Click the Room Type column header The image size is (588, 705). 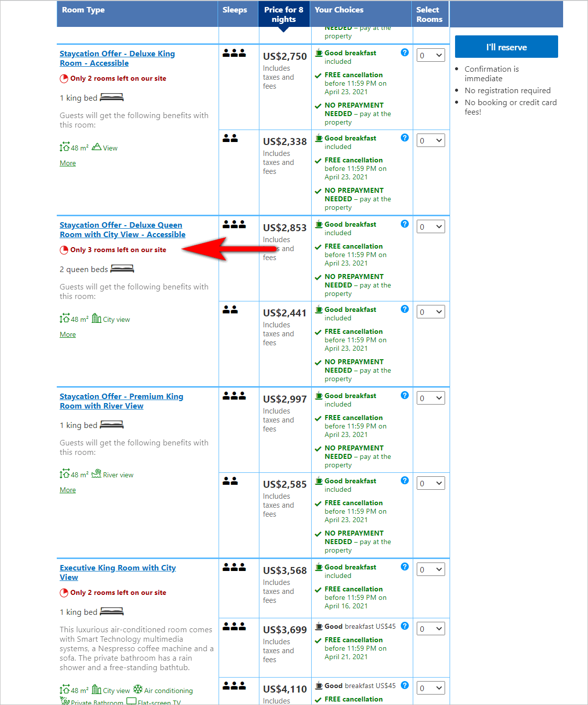83,9
